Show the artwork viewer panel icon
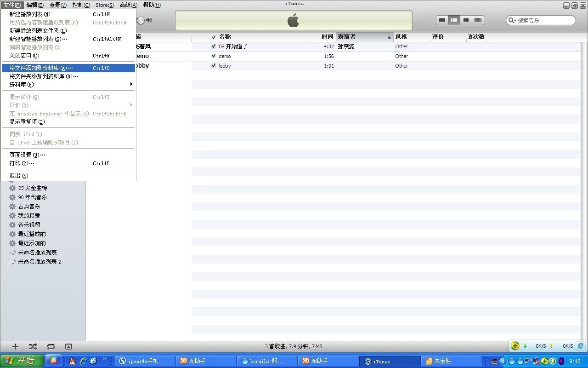Image resolution: width=588 pixels, height=368 pixels. 68,346
